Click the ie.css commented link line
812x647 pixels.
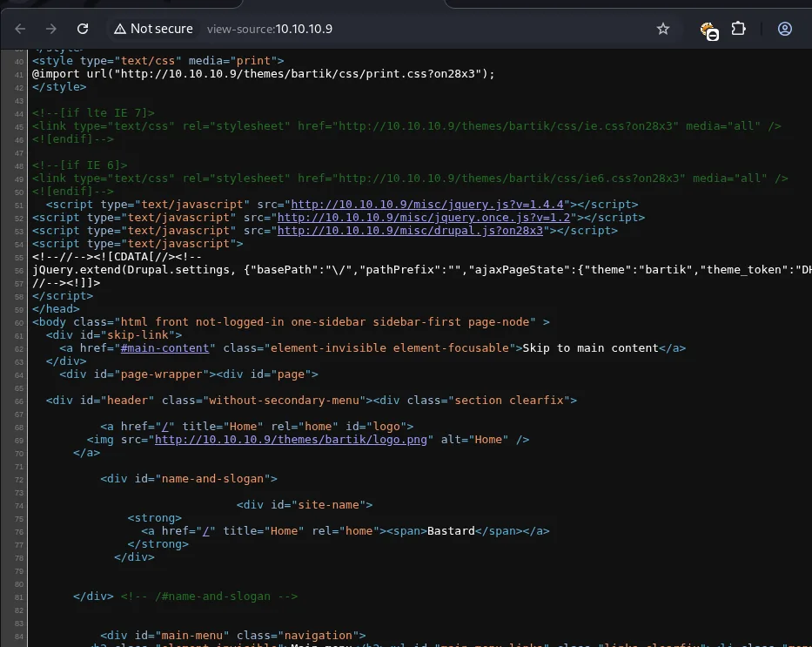pyautogui.click(x=406, y=126)
